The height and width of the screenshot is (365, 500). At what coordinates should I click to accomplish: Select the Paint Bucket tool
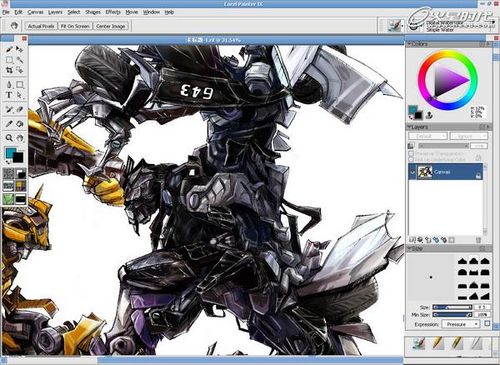pos(20,124)
